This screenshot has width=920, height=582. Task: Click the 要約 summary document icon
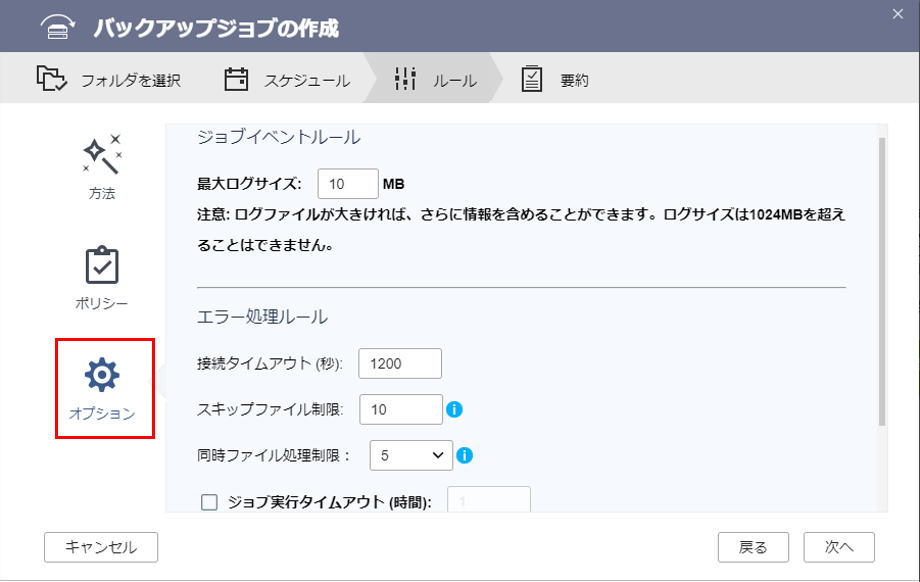[532, 79]
